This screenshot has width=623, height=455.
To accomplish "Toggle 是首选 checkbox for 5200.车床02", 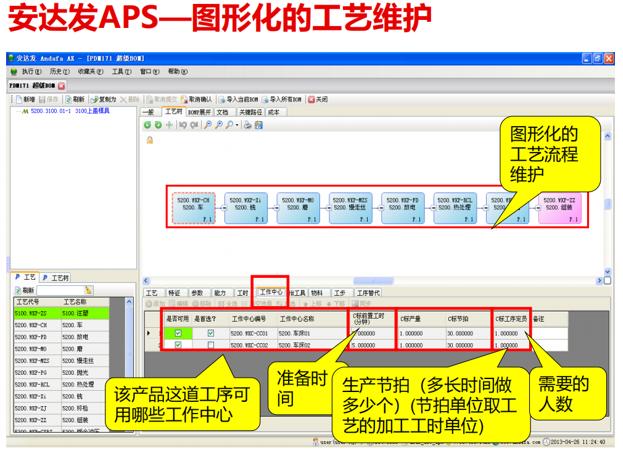I will coord(211,345).
